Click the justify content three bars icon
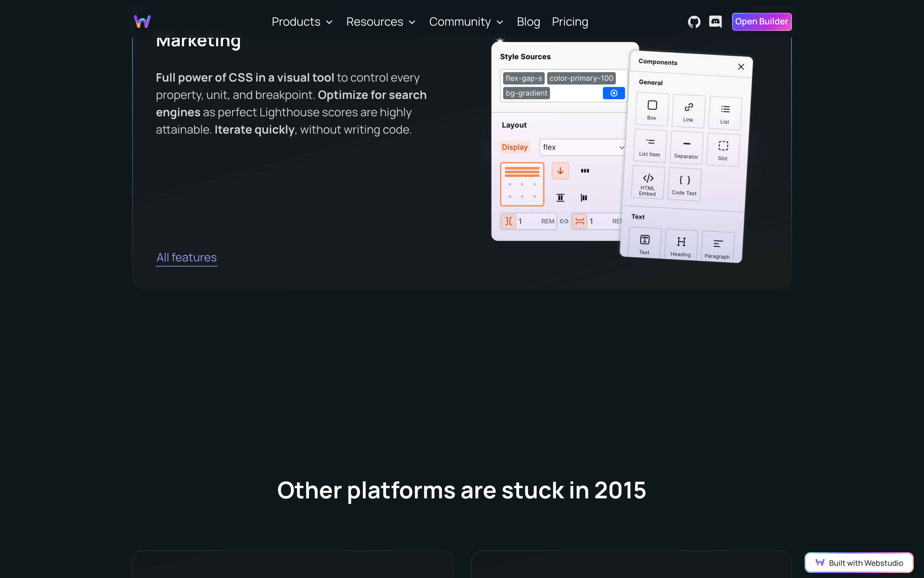The width and height of the screenshot is (924, 578). click(585, 171)
